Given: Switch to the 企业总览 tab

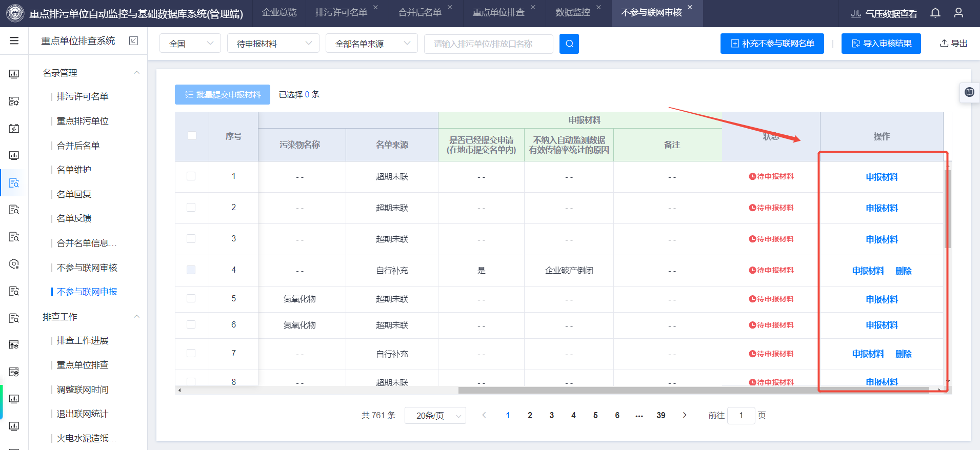Looking at the screenshot, I should coord(279,13).
